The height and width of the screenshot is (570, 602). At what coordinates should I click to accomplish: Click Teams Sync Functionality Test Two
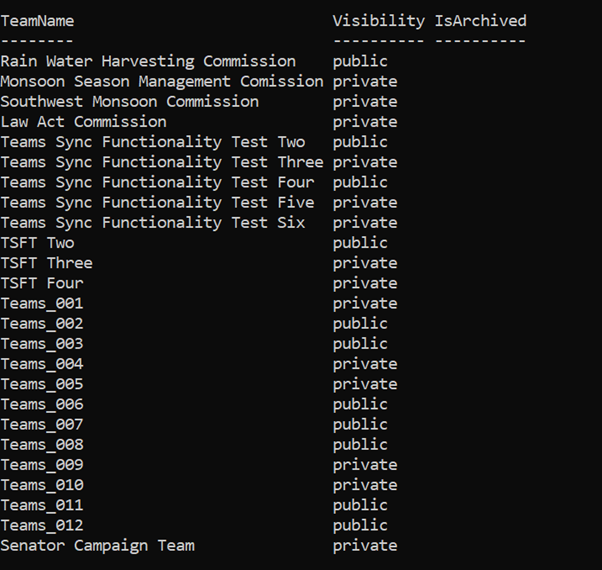click(x=152, y=142)
